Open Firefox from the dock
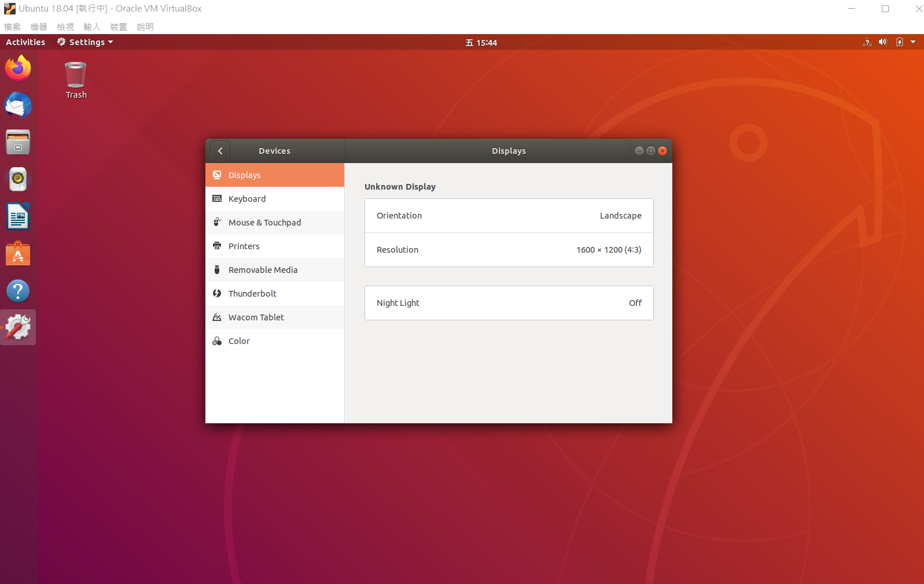Viewport: 924px width, 584px height. (18, 68)
